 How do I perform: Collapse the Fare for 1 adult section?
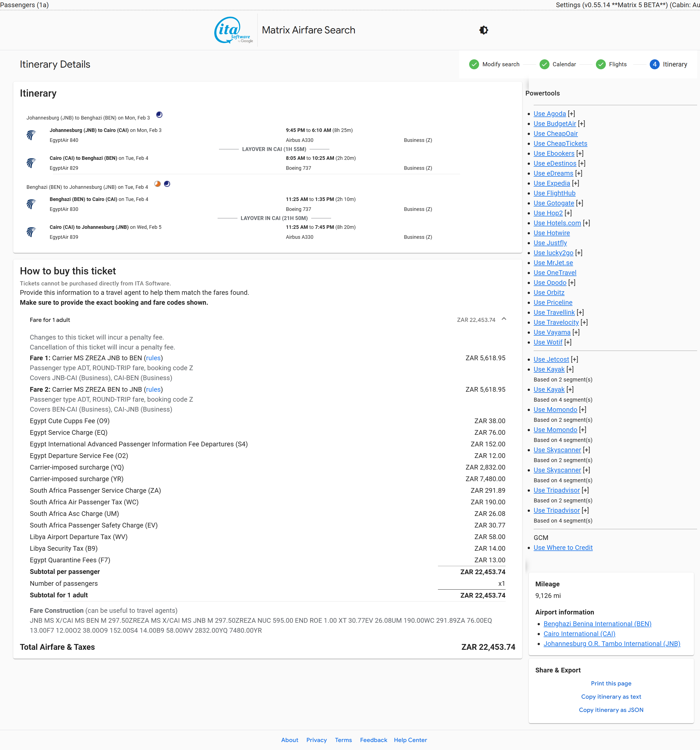click(x=504, y=319)
